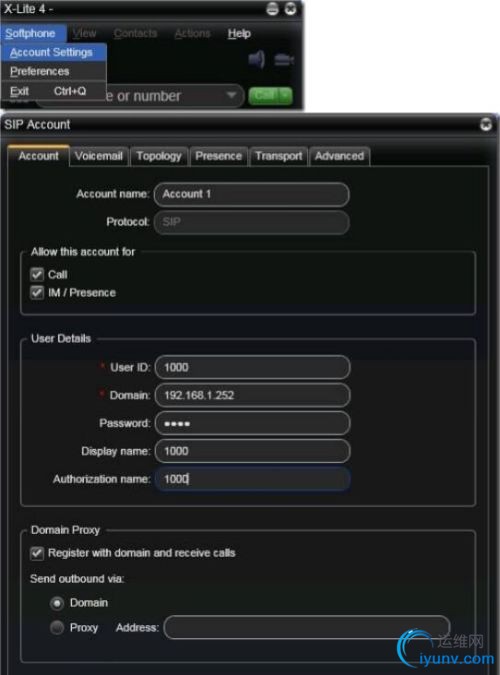500x675 pixels.
Task: Switch to the Advanced tab
Action: pos(339,156)
